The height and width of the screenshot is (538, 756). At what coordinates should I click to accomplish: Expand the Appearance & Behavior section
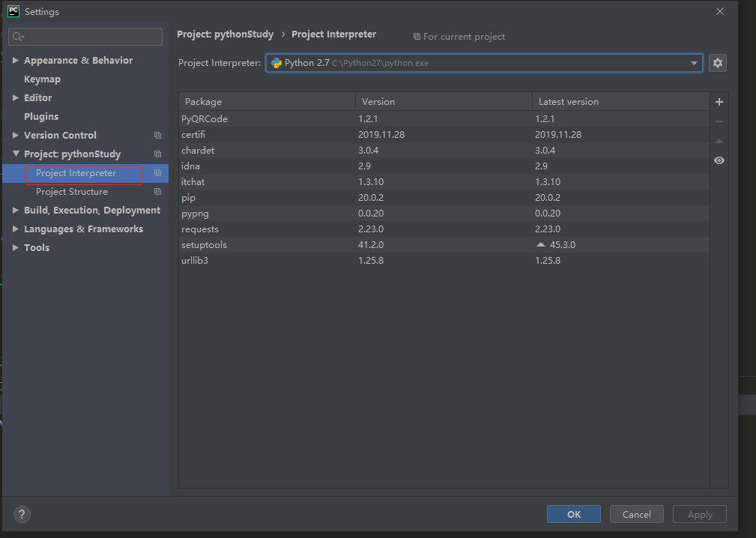[16, 60]
